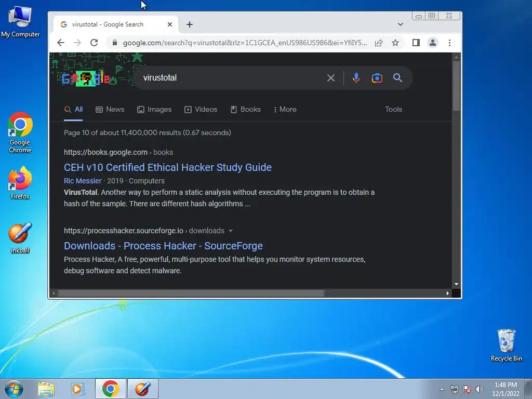Open the Ric Messier author link
Screen dimensions: 532x399
click(x=83, y=181)
